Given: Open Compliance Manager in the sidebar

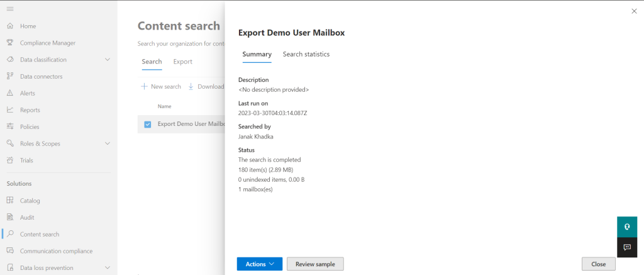Looking at the screenshot, I should point(48,43).
